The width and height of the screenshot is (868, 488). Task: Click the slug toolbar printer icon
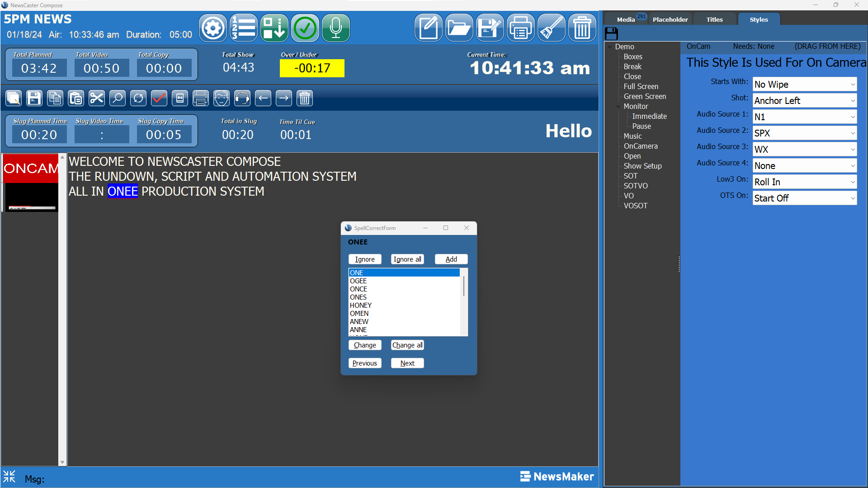tap(201, 98)
